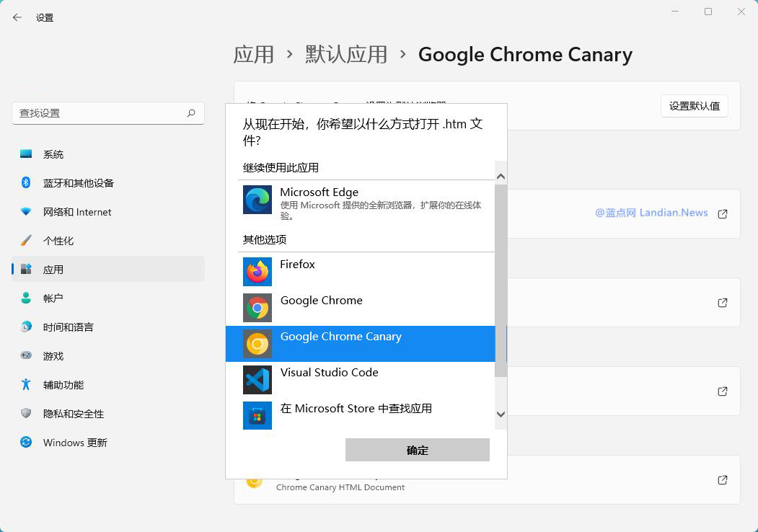Go to 网络和 Internet settings
Screen dimensions: 758x532
[108, 212]
